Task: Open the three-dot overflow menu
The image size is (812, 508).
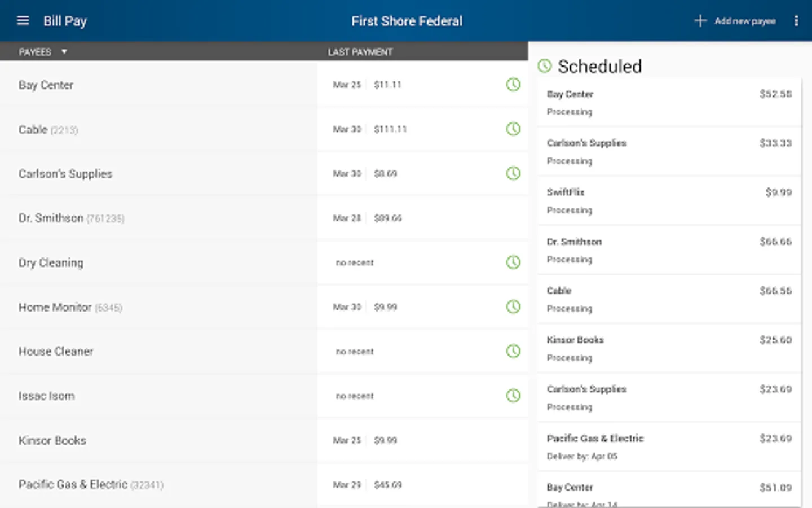Action: 796,21
